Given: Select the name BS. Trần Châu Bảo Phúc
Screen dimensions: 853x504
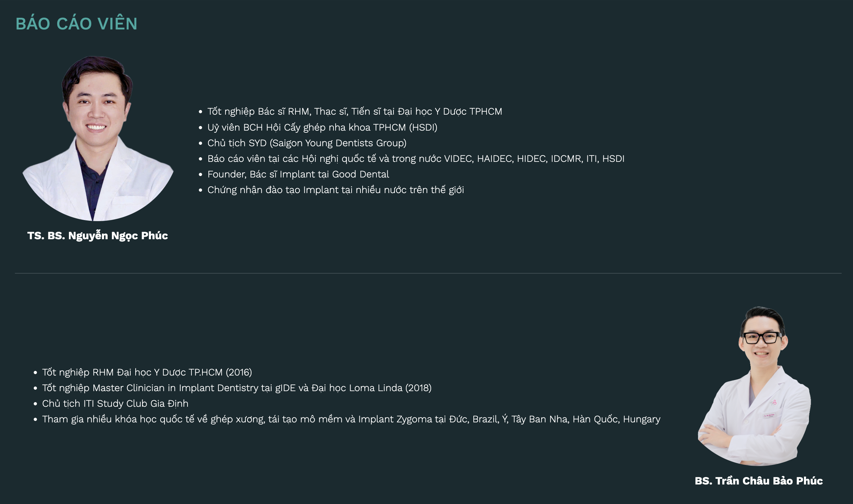Looking at the screenshot, I should [759, 481].
